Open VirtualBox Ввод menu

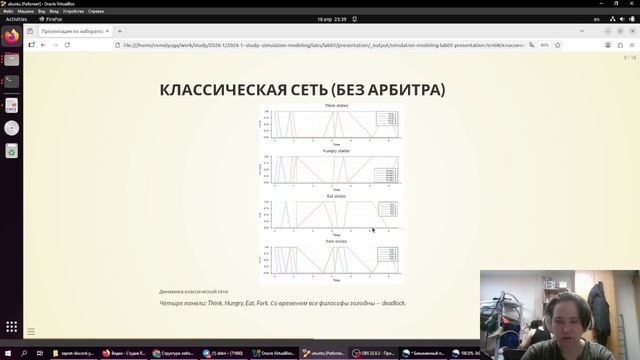point(54,11)
